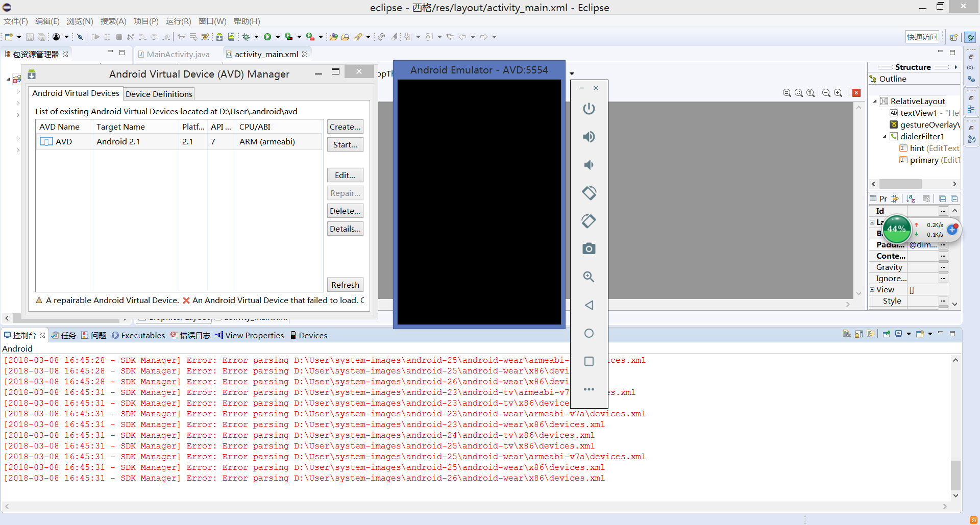Click Edit... button in AVD Manager
This screenshot has height=525, width=980.
tap(345, 175)
